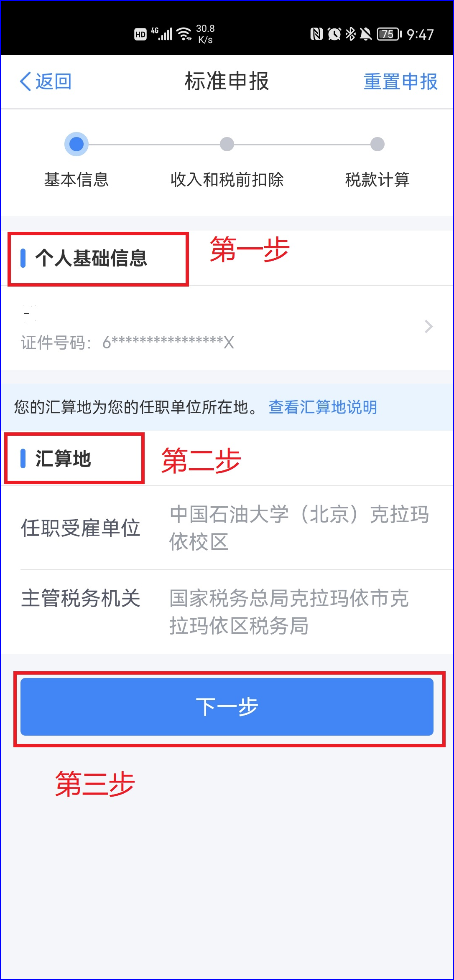Tap the battery indicator icon
Screen dimensions: 454x980
click(x=389, y=34)
